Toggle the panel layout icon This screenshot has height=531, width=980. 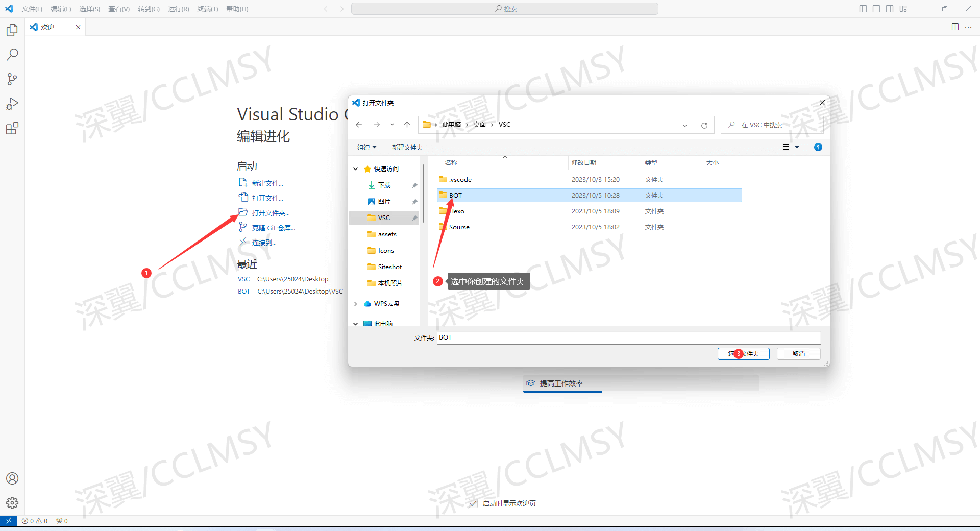point(876,9)
